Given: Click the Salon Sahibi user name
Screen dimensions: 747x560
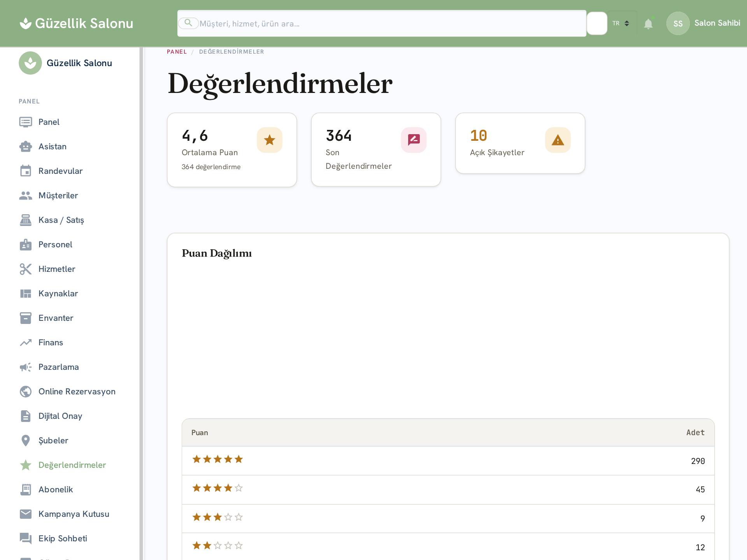Looking at the screenshot, I should [x=717, y=23].
